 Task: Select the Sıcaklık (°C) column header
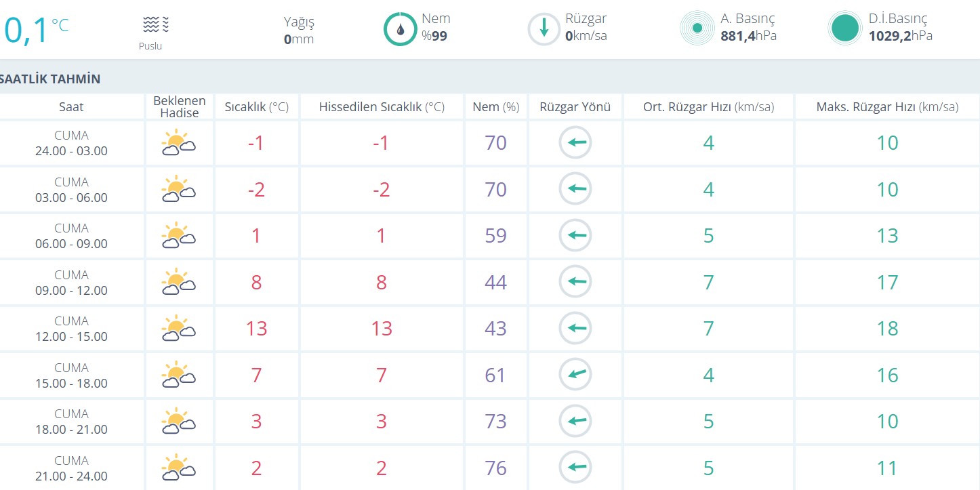point(256,107)
